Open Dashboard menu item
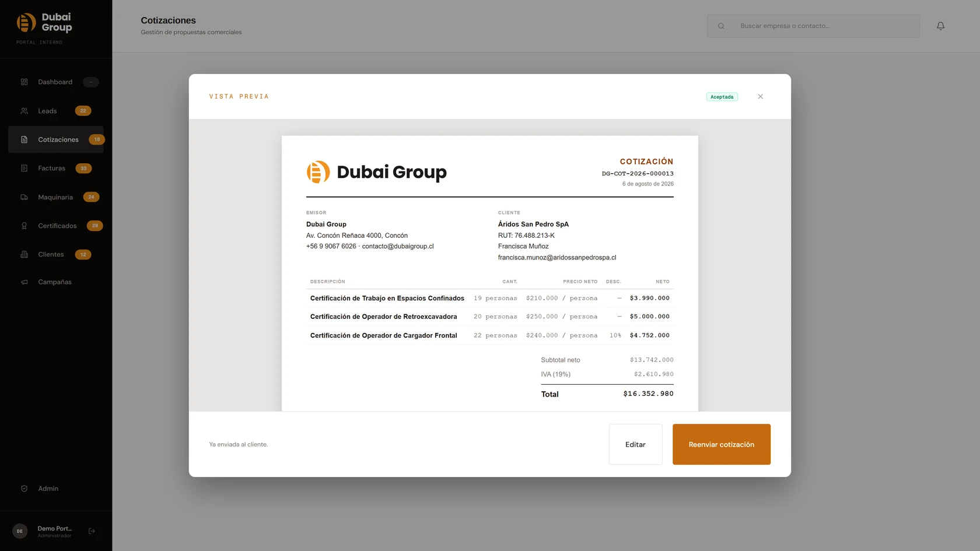This screenshot has height=551, width=980. click(56, 82)
